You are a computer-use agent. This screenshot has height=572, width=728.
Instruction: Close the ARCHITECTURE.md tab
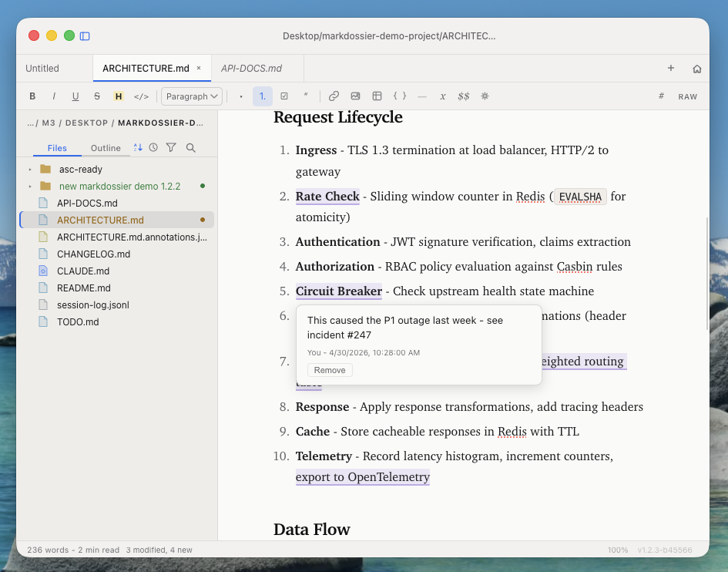click(199, 68)
